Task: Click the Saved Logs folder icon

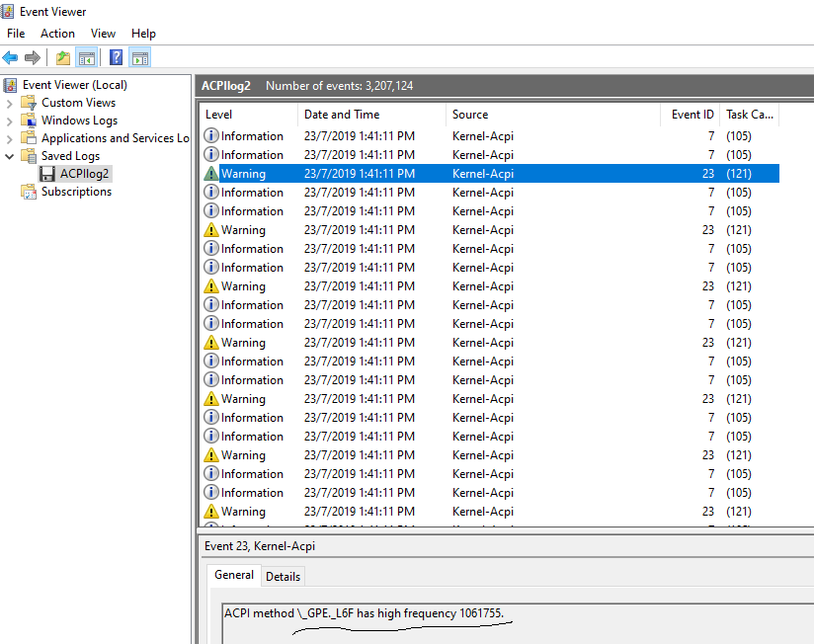Action: pyautogui.click(x=29, y=155)
